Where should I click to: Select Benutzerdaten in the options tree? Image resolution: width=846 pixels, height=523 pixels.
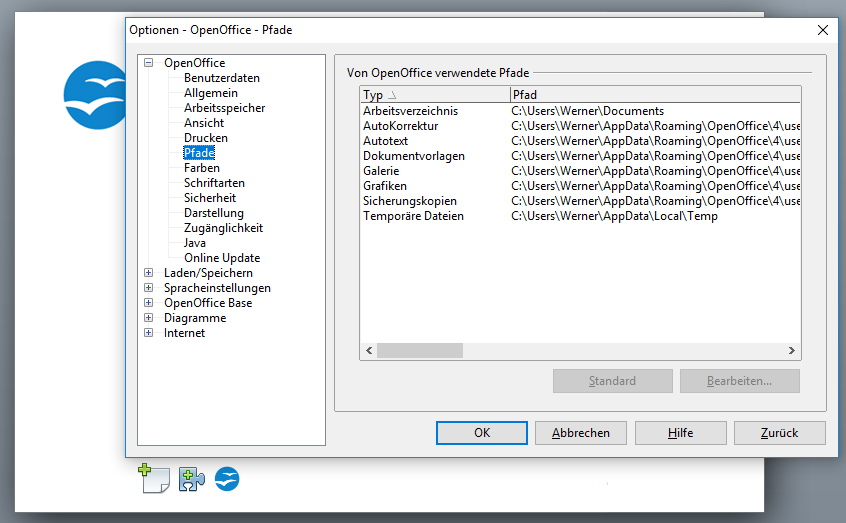[x=221, y=78]
